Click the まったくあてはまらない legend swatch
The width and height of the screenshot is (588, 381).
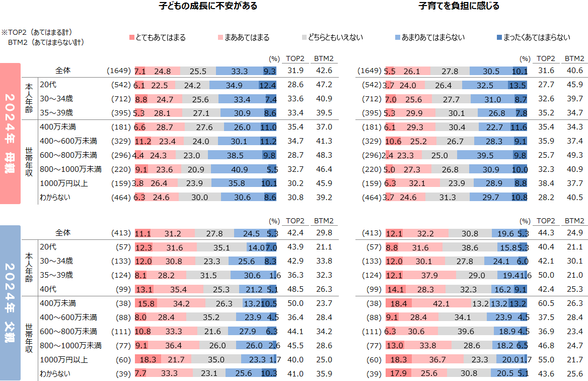pyautogui.click(x=499, y=38)
